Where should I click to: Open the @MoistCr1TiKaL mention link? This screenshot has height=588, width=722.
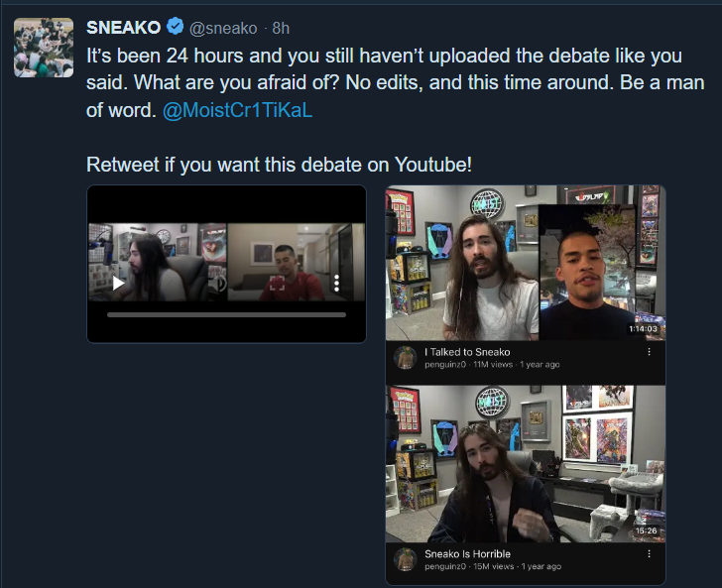tap(238, 110)
